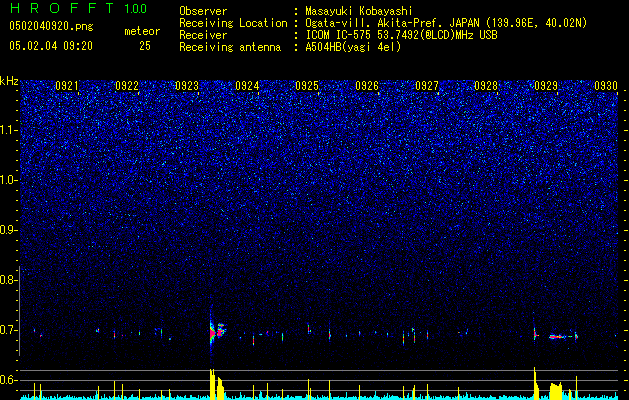Click the 0.7 frequency axis label
Screen dimensions: 629x400
click(x=9, y=330)
